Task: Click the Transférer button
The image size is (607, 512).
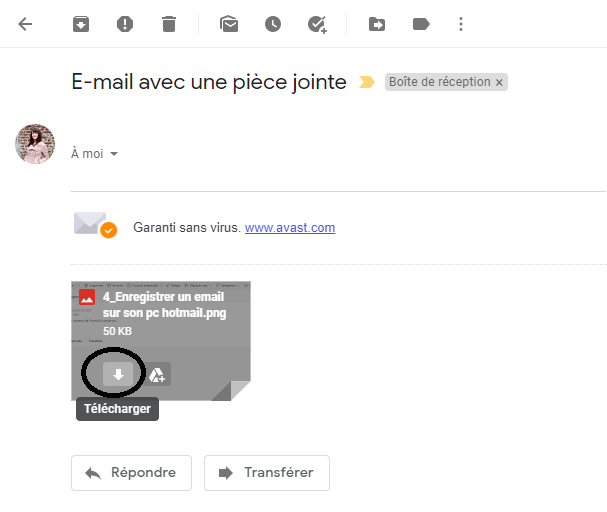Action: 267,473
